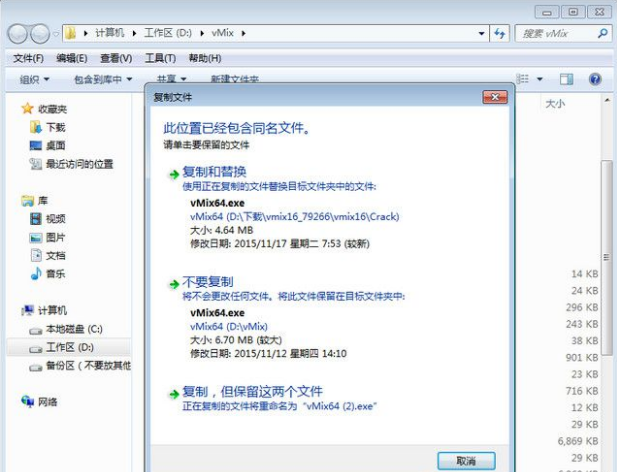Screen dimensions: 617x472
Task: Open the view options dropdown arrow
Action: 539,79
